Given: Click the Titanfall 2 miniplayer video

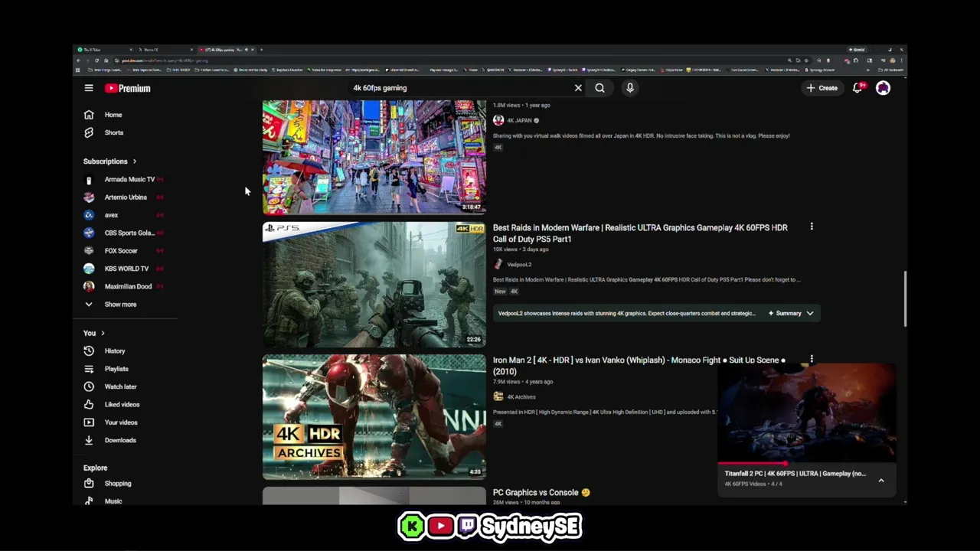Looking at the screenshot, I should coord(807,413).
